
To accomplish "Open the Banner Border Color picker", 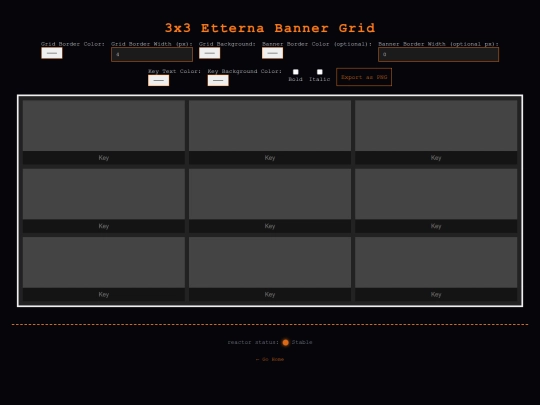I will click(x=272, y=53).
